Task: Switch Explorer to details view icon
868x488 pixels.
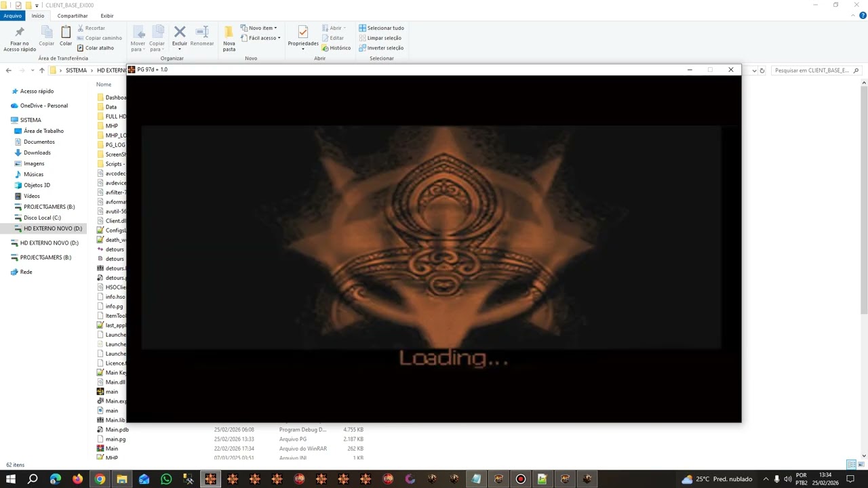Action: click(850, 464)
